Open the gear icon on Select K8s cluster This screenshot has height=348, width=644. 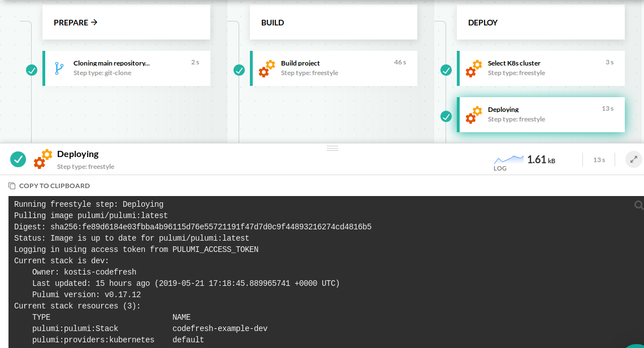[473, 68]
